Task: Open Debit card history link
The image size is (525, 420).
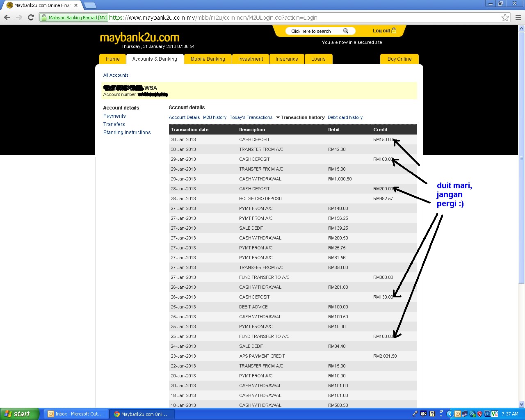Action: click(345, 117)
